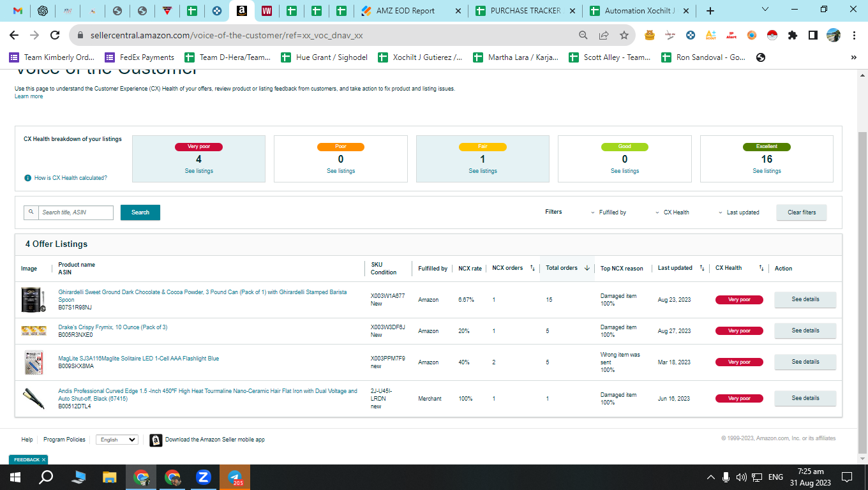See listings under the Good card
This screenshot has height=490, width=868.
coord(625,171)
